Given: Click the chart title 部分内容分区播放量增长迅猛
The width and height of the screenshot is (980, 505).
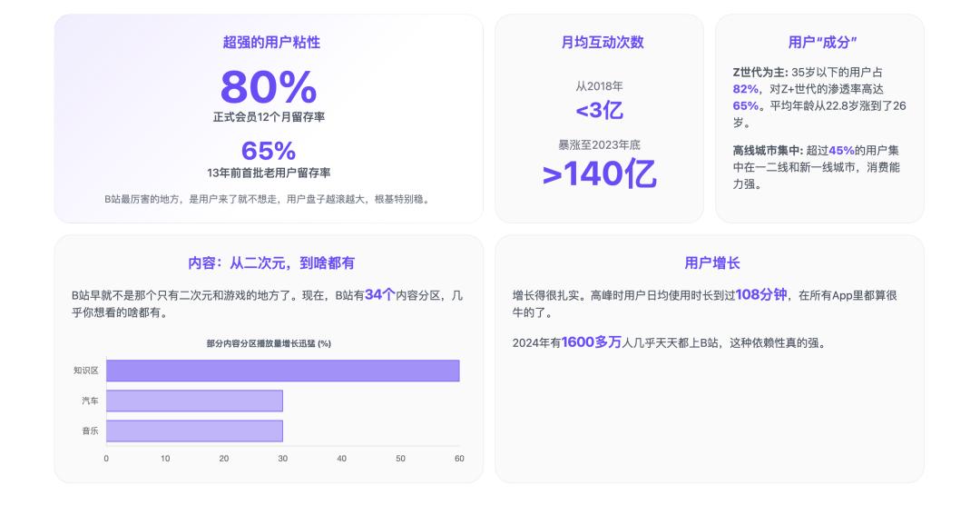Looking at the screenshot, I should click(269, 343).
